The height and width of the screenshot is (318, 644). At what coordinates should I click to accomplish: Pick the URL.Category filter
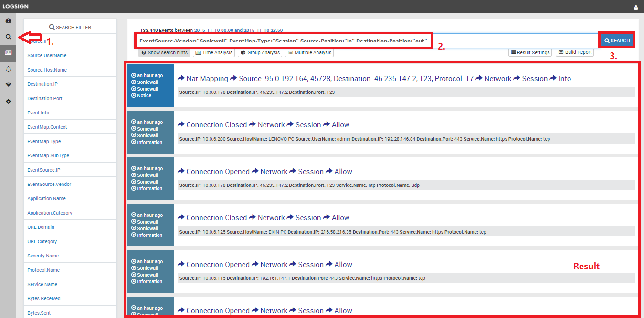point(42,241)
